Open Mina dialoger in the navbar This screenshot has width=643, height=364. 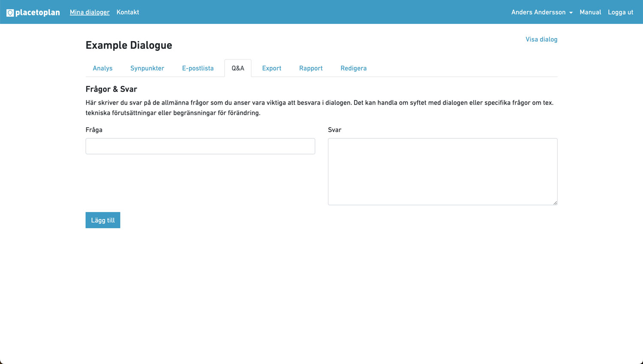[90, 12]
